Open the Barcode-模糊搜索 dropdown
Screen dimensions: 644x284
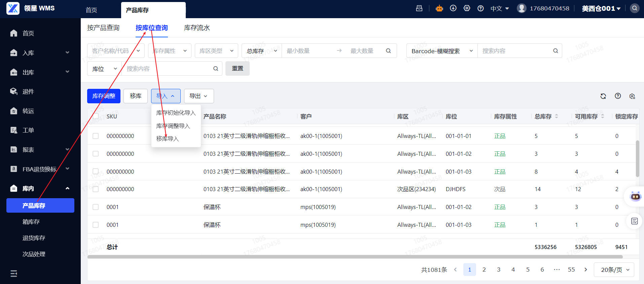point(442,51)
